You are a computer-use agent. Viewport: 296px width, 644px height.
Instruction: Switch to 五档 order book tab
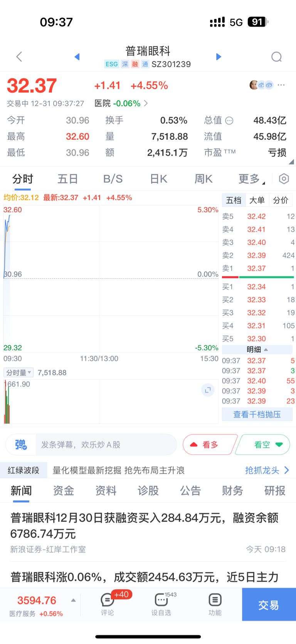234,200
